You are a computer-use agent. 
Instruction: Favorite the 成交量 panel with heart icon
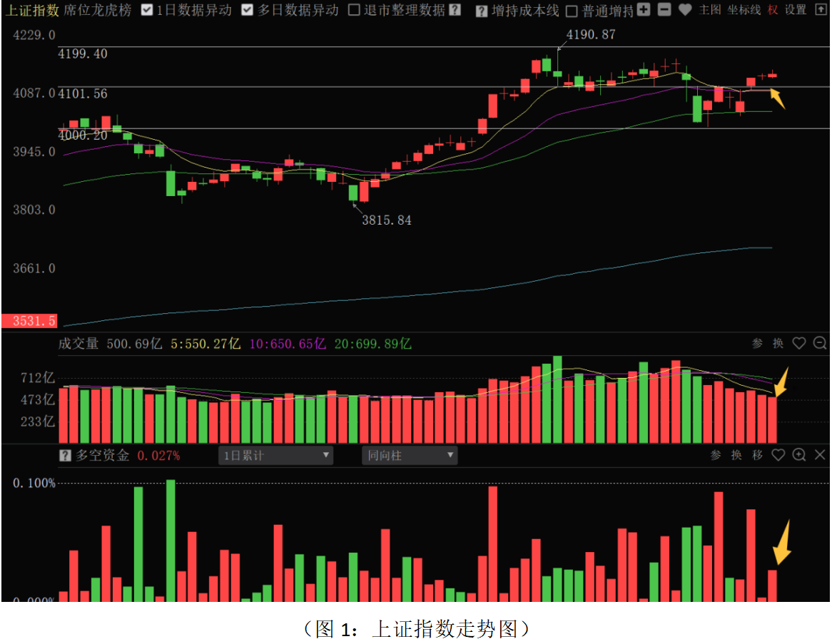click(x=799, y=343)
